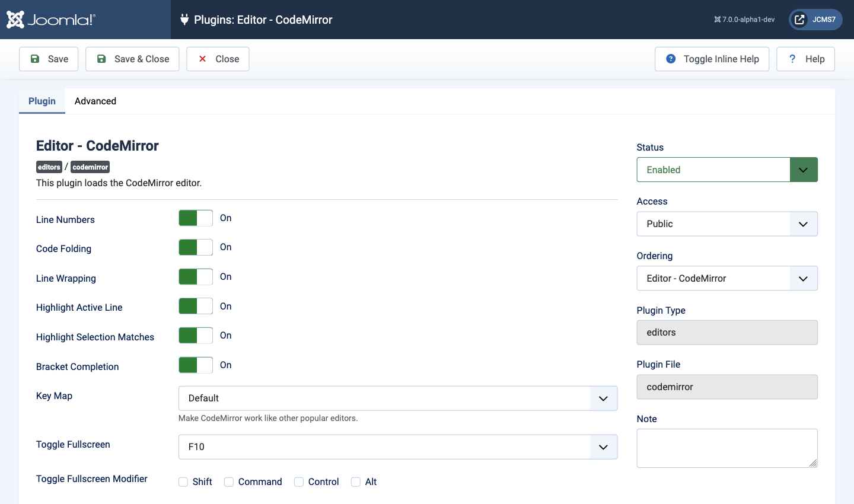Click the plug icon beside page title
Viewport: 854px width, 504px height.
coord(184,20)
